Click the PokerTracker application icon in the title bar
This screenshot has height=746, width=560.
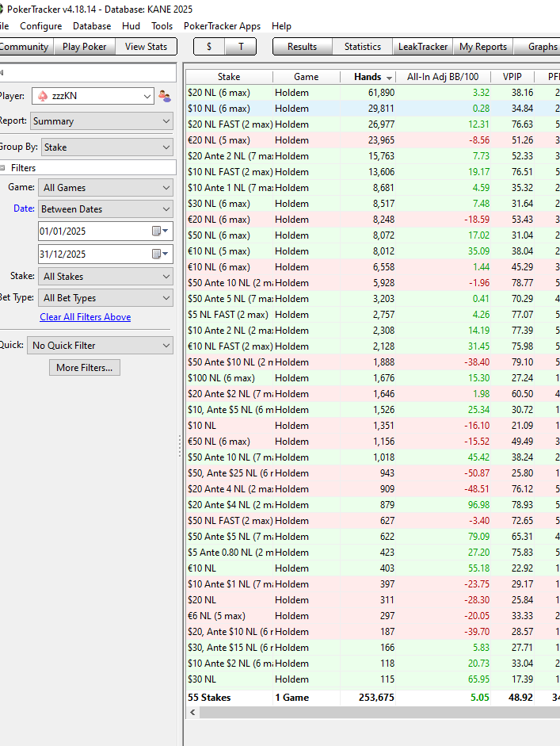(x=2, y=9)
